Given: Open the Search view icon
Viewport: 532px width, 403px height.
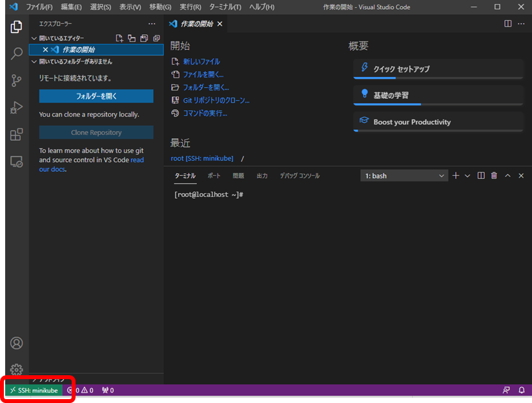Looking at the screenshot, I should coord(16,54).
